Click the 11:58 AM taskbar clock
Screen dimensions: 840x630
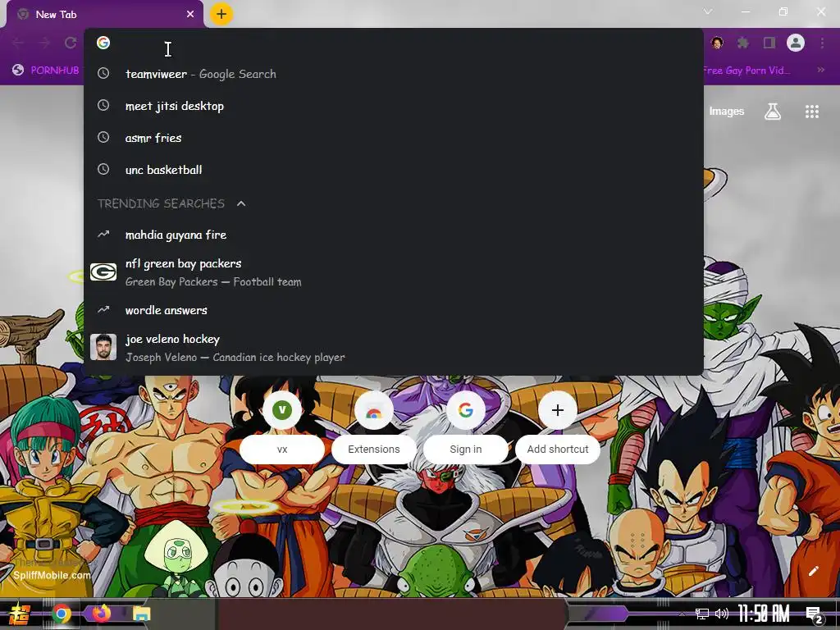pyautogui.click(x=765, y=614)
